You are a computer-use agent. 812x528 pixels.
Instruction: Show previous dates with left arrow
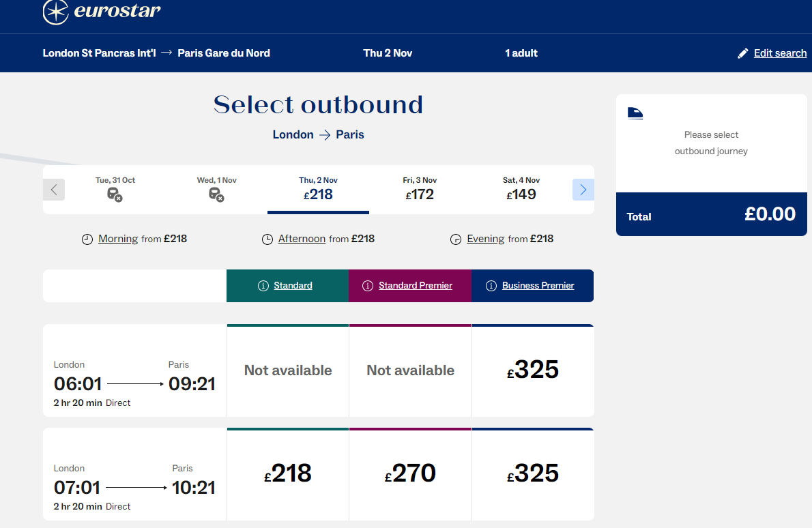click(x=54, y=190)
